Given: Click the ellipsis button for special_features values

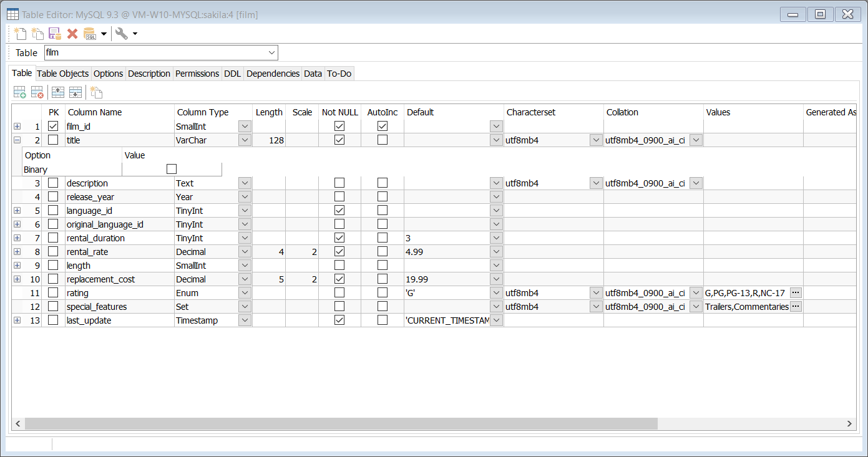Looking at the screenshot, I should pos(795,306).
